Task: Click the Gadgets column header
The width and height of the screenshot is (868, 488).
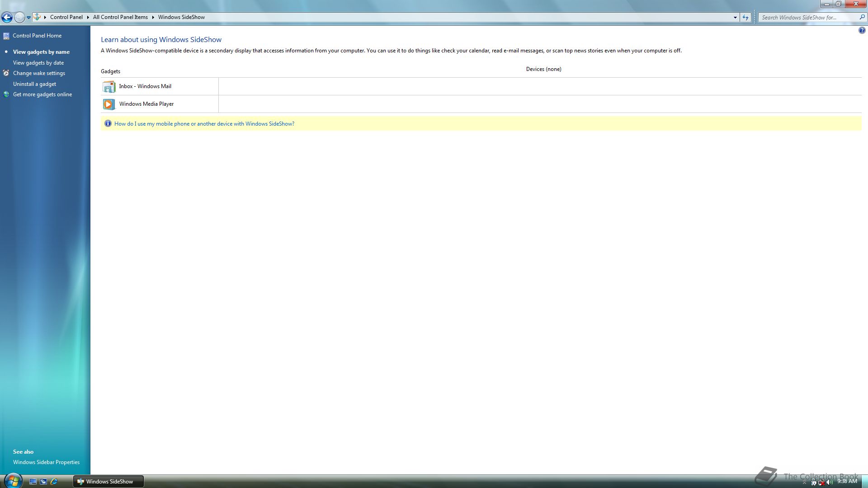Action: 110,71
